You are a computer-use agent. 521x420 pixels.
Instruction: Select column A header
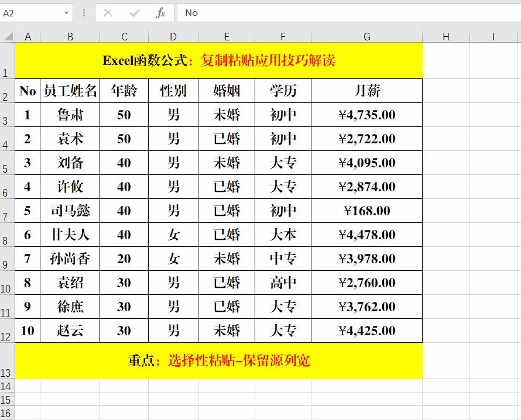tap(28, 36)
